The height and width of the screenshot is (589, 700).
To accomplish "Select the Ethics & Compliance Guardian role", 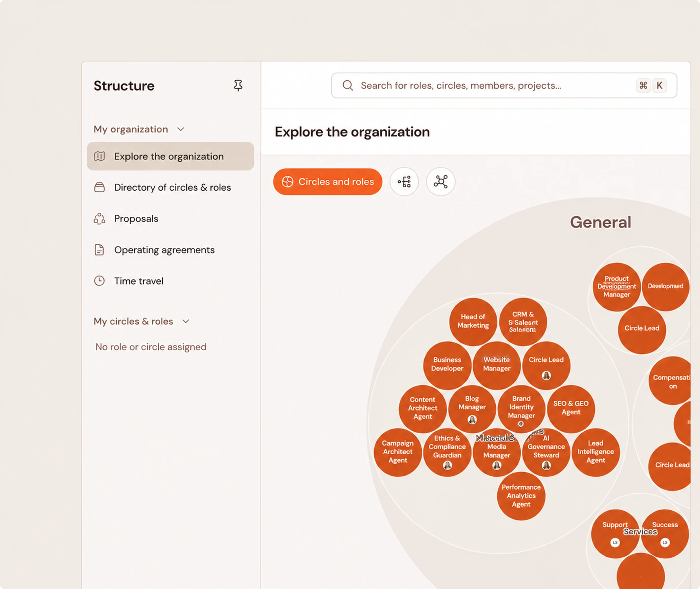I will (x=447, y=452).
